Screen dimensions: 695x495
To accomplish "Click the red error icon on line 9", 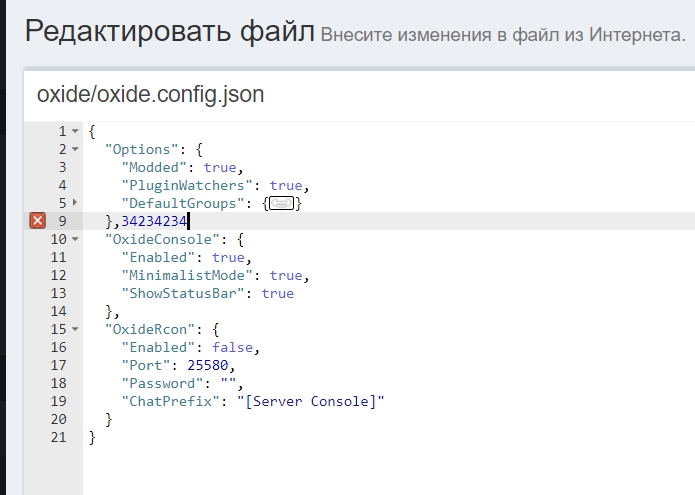I will (37, 221).
